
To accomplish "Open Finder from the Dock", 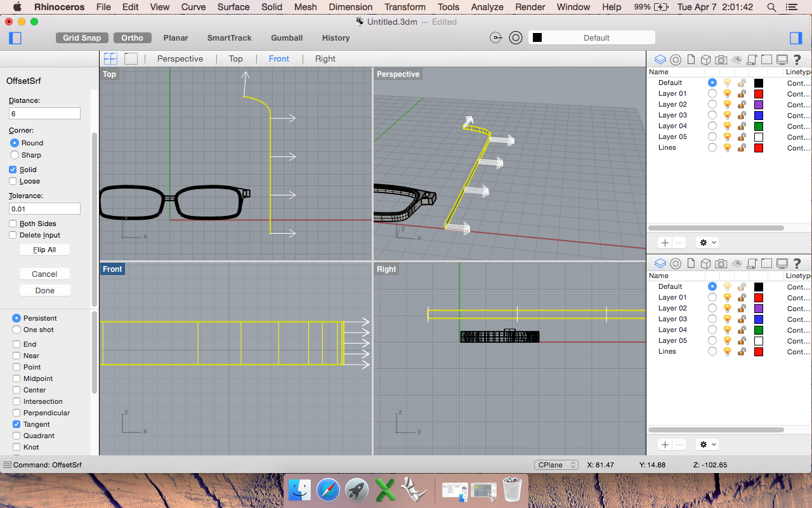I will (299, 490).
